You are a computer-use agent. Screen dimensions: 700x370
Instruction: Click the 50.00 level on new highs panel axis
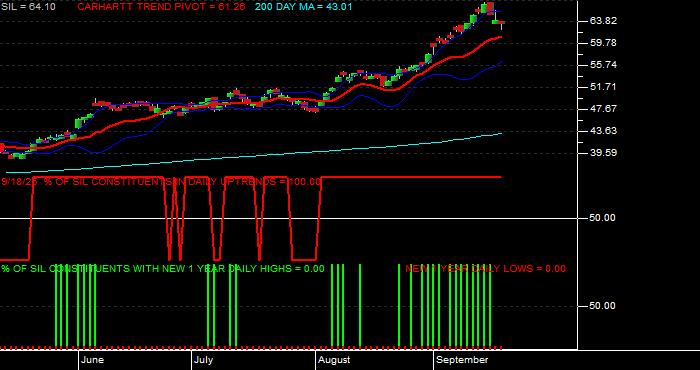click(x=603, y=306)
